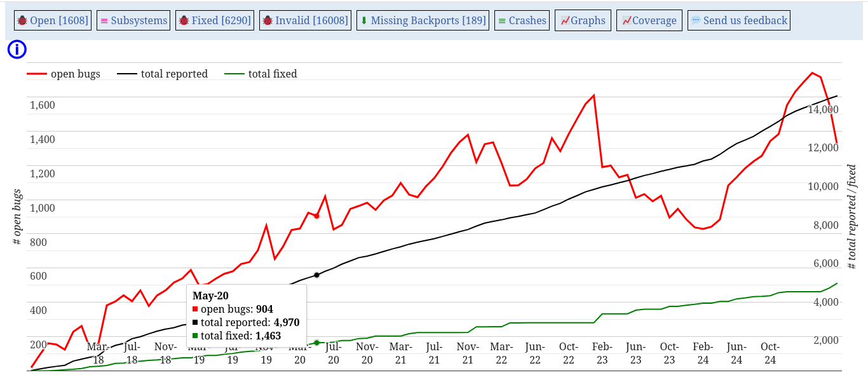Click the green Missing Backports arrow icon
The image size is (868, 382).
point(364,20)
